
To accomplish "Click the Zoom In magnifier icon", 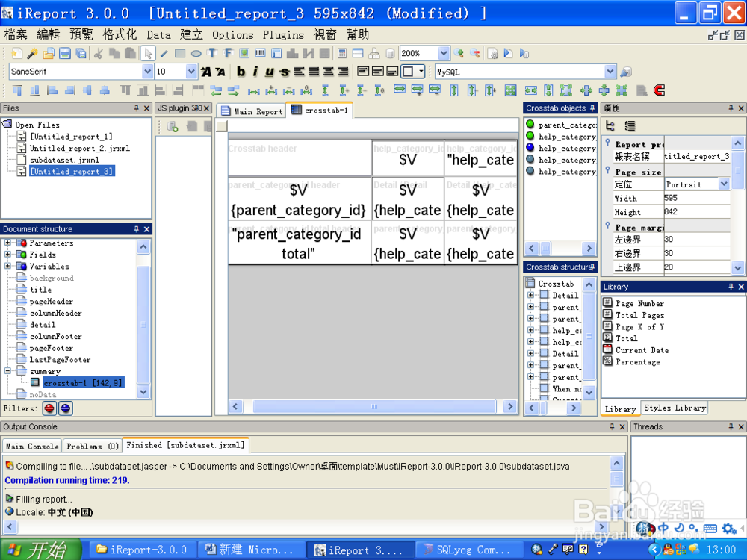I will point(459,53).
